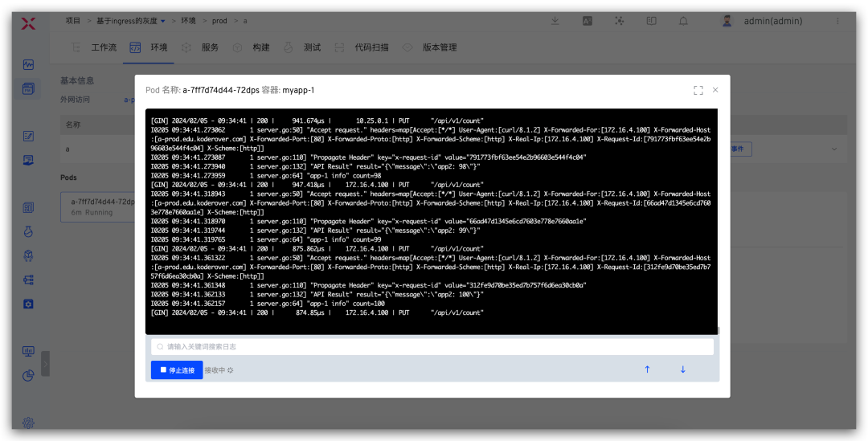Open the language switch icon
Screen dimensions: 868x441
[x=588, y=21]
